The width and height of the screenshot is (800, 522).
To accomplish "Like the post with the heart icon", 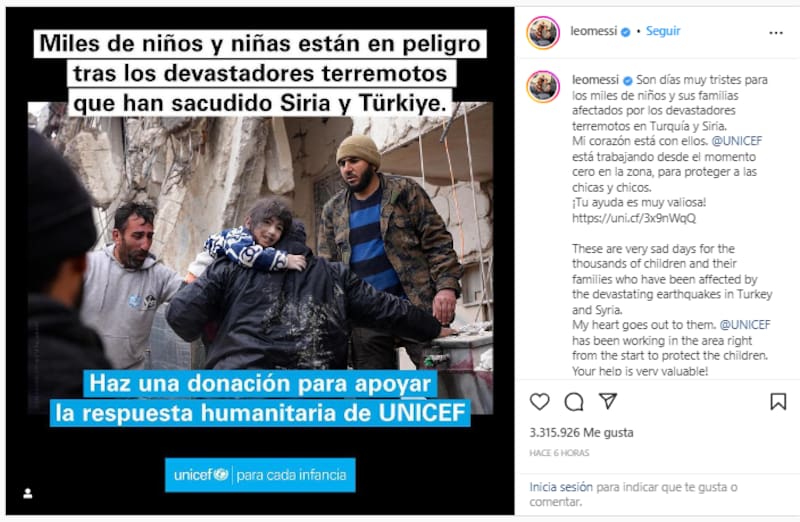I will pos(539,402).
